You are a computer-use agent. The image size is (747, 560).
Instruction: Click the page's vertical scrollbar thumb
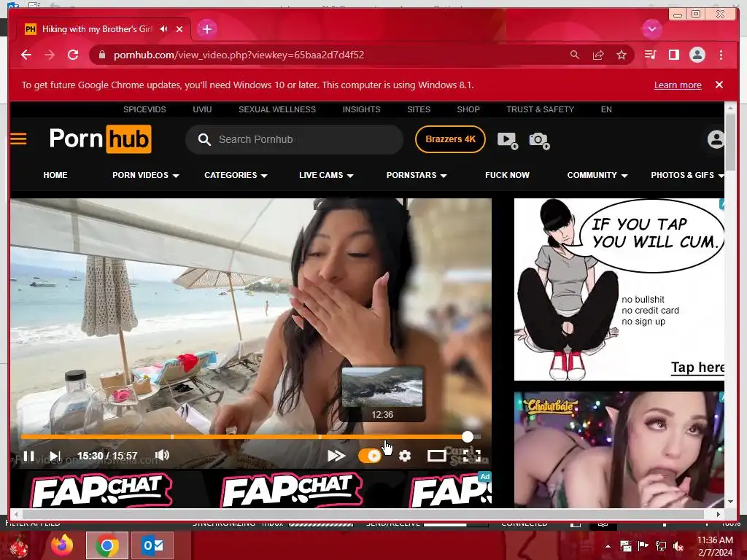[730, 141]
